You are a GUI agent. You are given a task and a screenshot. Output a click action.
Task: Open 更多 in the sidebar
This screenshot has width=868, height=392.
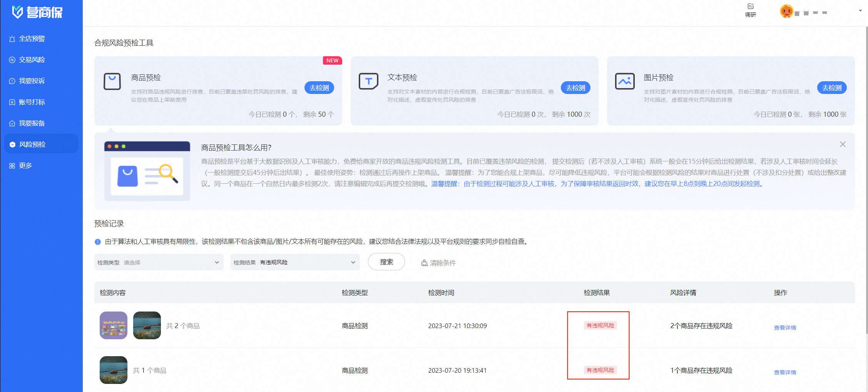[x=41, y=166]
